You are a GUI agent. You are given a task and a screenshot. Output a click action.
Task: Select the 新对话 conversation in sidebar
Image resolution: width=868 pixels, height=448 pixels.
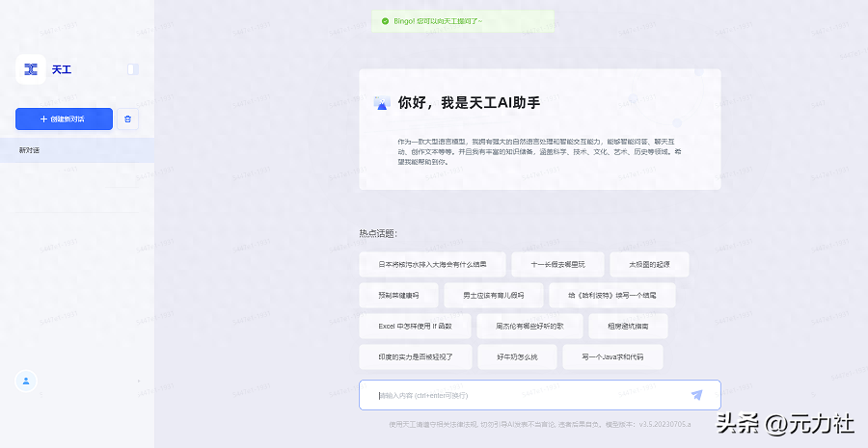click(x=77, y=150)
